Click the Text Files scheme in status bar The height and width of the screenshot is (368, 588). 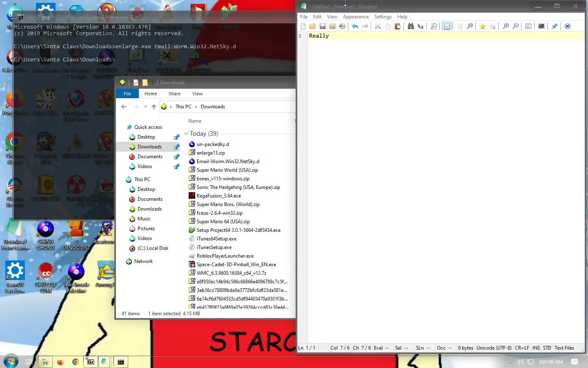[564, 348]
